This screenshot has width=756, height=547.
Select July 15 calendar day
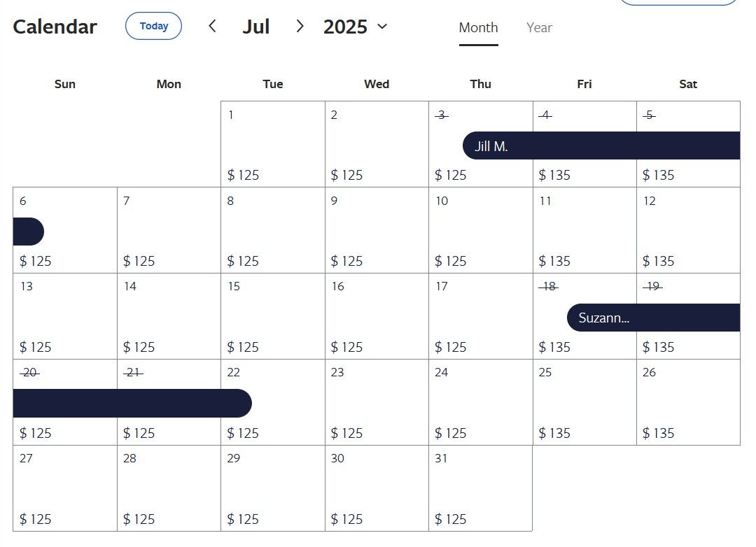pyautogui.click(x=273, y=316)
